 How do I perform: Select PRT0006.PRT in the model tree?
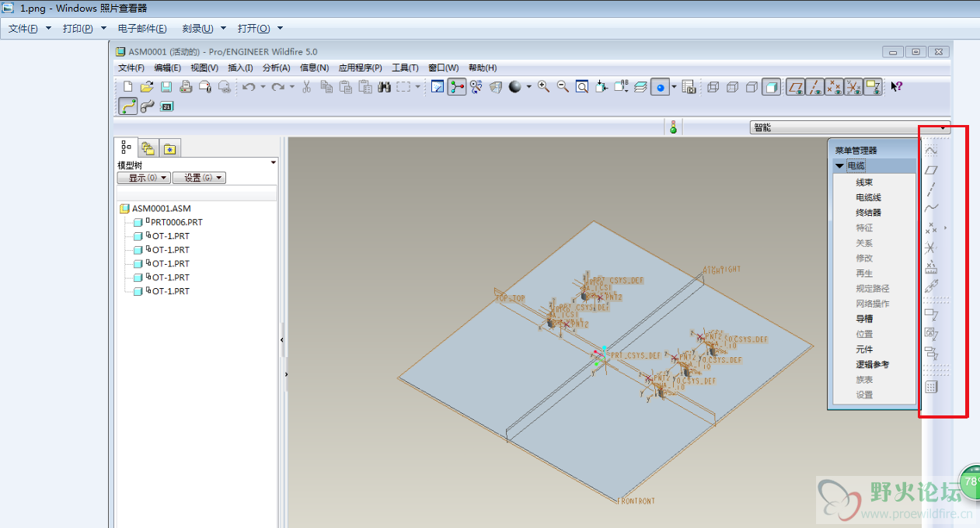(176, 222)
